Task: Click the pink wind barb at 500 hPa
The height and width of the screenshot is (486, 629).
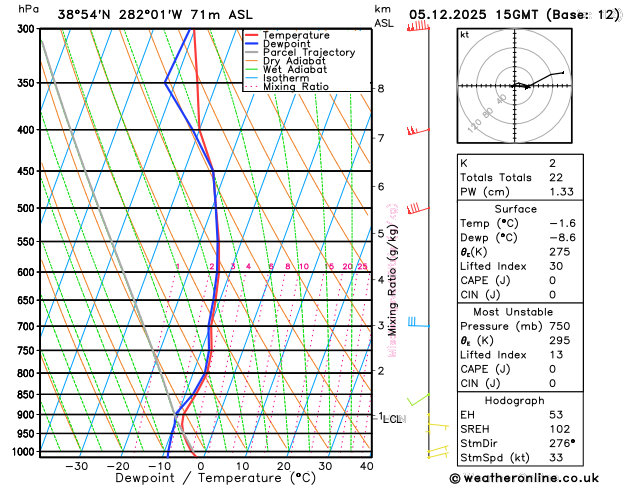Action: [x=413, y=209]
